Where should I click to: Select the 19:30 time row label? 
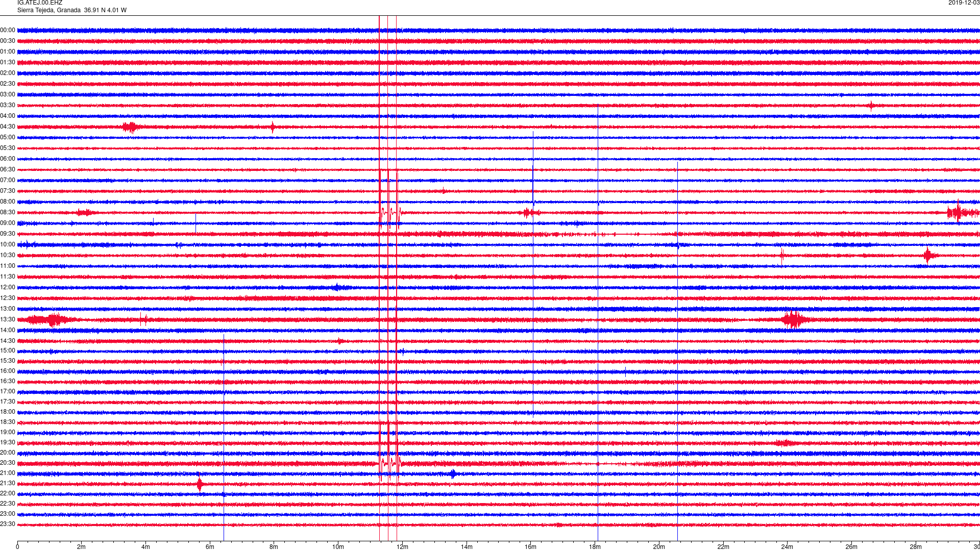tap(8, 443)
